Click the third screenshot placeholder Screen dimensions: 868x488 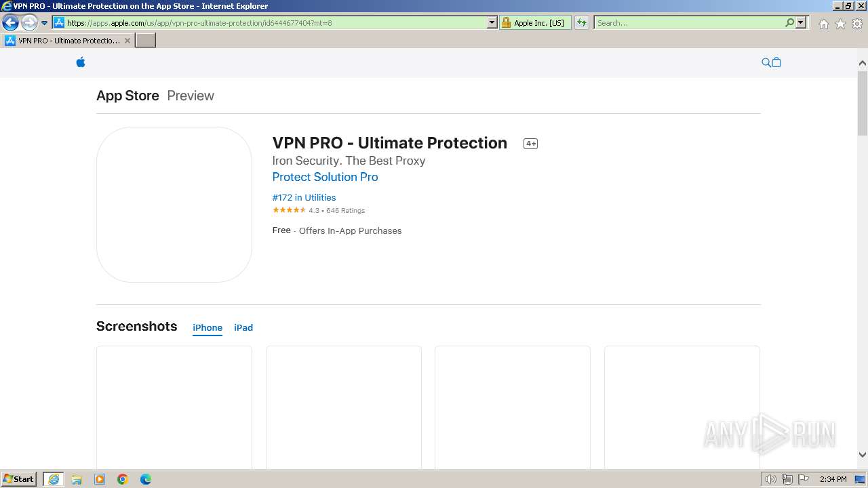(513, 407)
